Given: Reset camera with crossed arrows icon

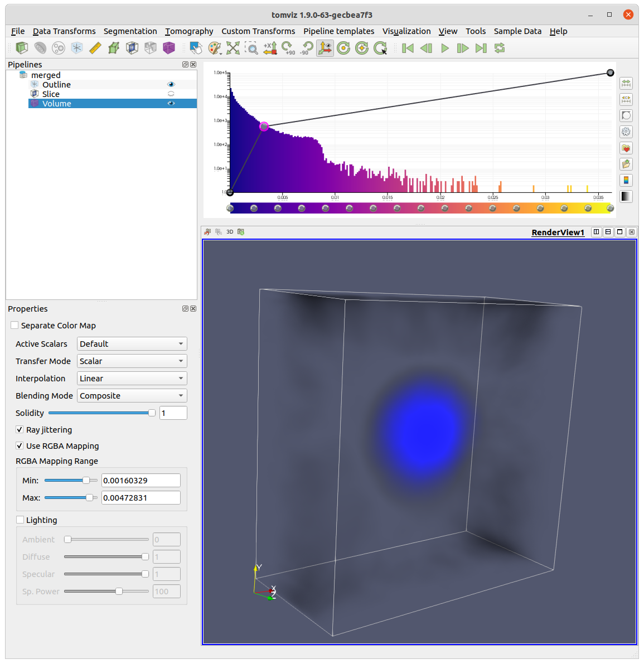Looking at the screenshot, I should click(233, 48).
